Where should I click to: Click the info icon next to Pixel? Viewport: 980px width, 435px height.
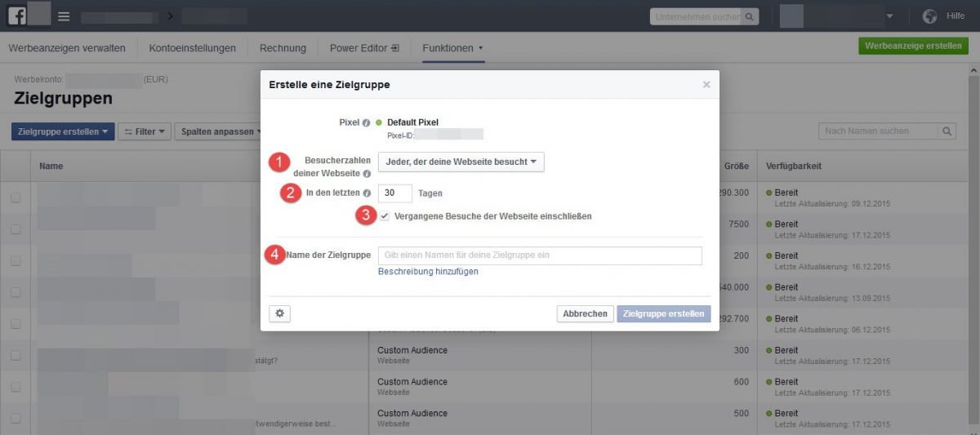point(366,123)
